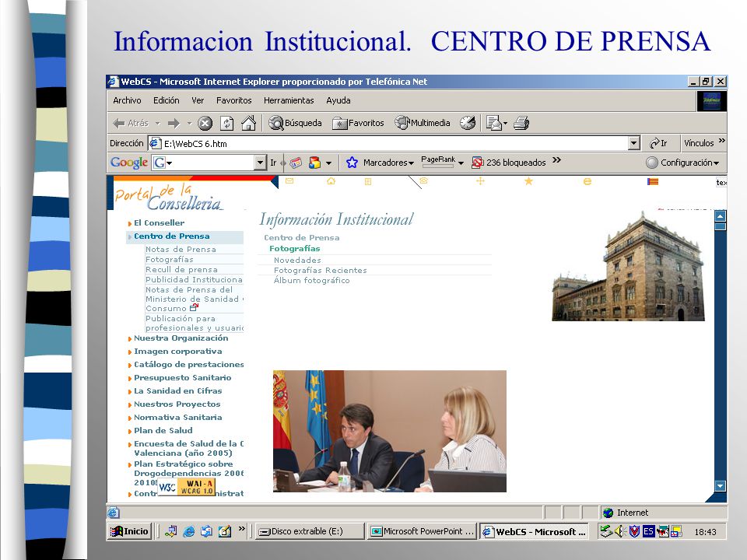Open the Álbum fotográfico link
The width and height of the screenshot is (747, 560).
point(311,281)
